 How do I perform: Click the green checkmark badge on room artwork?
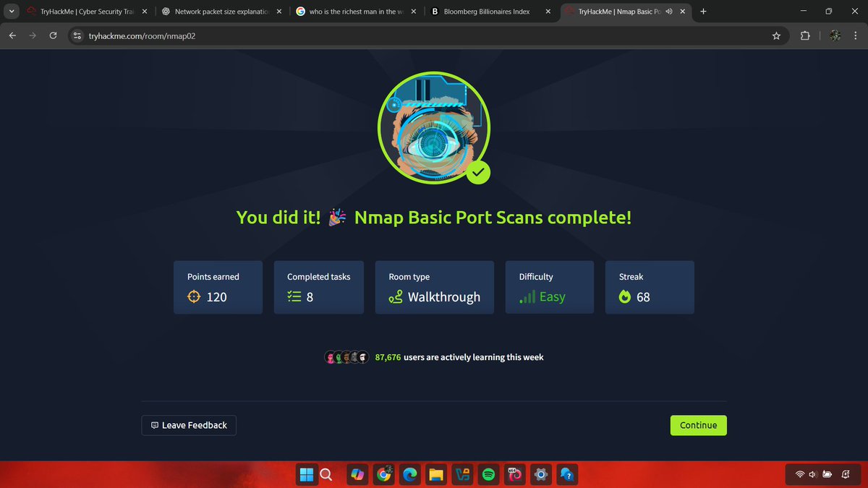point(478,173)
